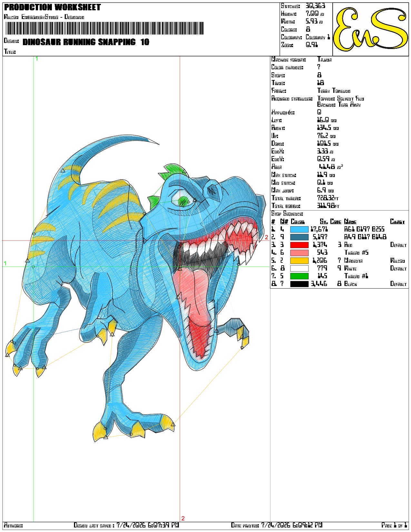The image size is (411, 532).
Task: Choose the white swatch for stop 6
Action: (x=299, y=268)
